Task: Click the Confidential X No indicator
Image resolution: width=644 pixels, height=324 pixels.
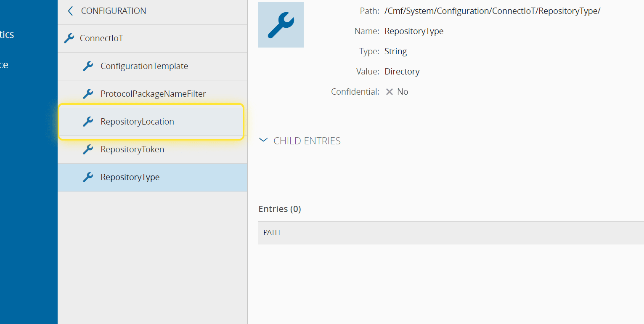Action: pos(397,92)
